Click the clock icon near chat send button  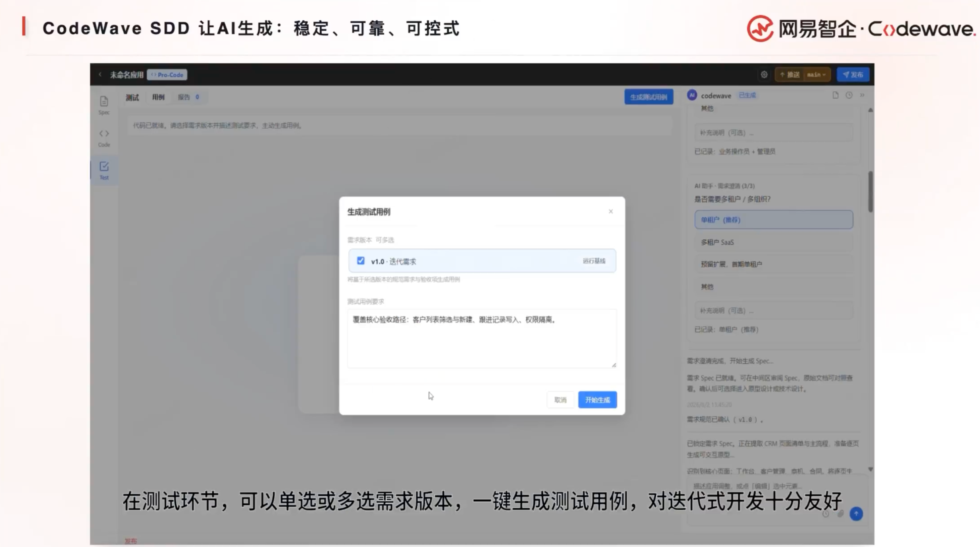pyautogui.click(x=826, y=514)
